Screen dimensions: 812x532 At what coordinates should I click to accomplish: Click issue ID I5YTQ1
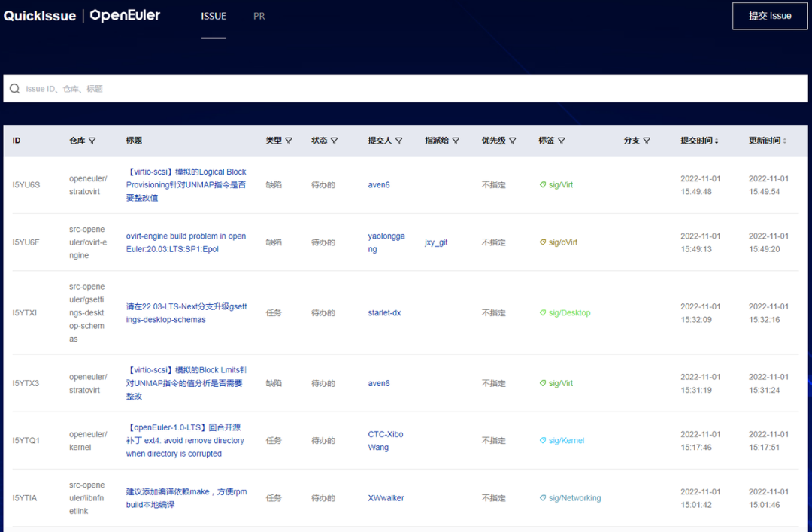pos(26,441)
